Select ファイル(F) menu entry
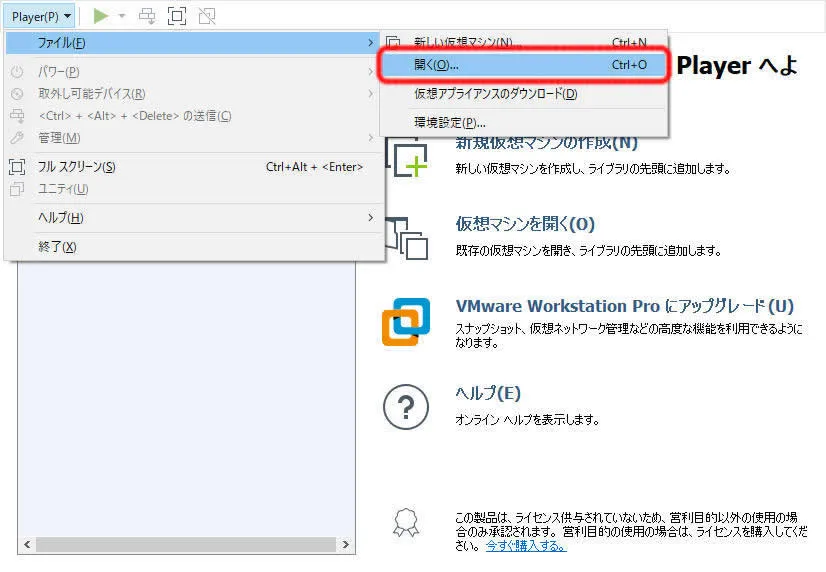Viewport: 826px width, 572px height. pyautogui.click(x=193, y=43)
